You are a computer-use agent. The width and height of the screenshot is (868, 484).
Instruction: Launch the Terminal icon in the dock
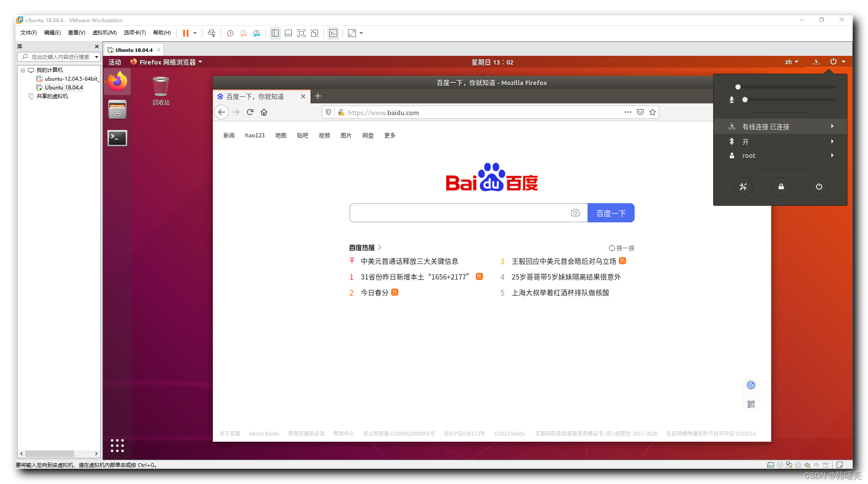(117, 138)
